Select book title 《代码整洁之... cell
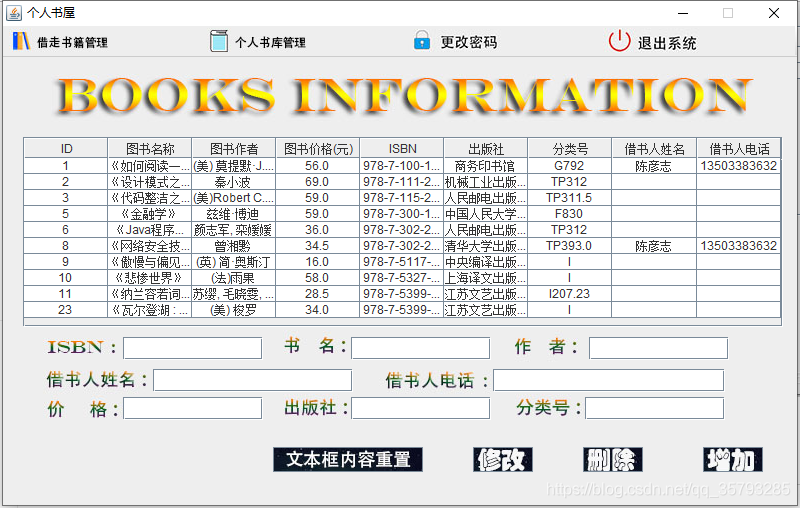Screen dimensions: 800x508 (149, 198)
